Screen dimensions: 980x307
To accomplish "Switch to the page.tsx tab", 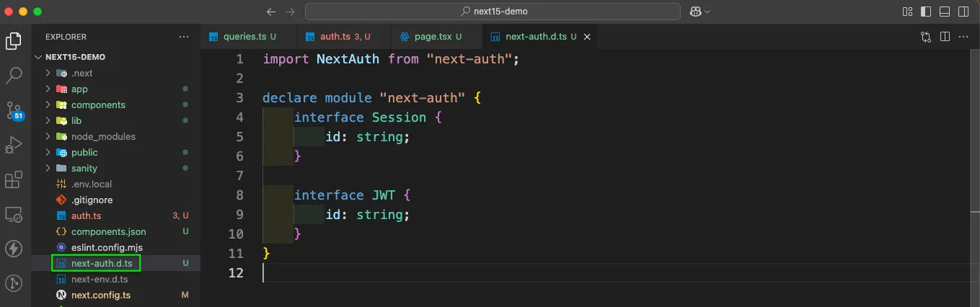I will coord(435,37).
